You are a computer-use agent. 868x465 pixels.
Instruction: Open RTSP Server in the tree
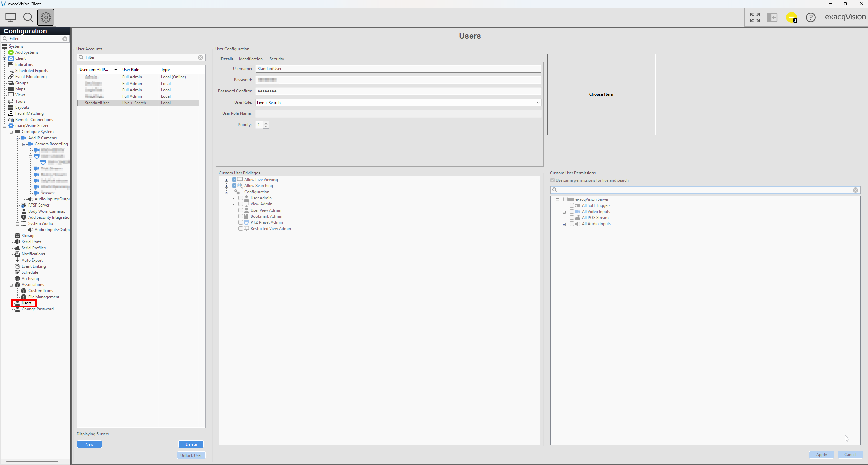[39, 205]
